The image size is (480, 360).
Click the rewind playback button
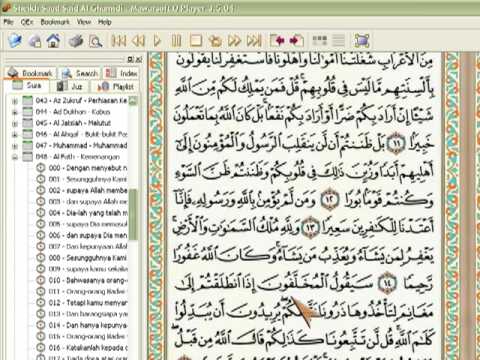(x=138, y=41)
